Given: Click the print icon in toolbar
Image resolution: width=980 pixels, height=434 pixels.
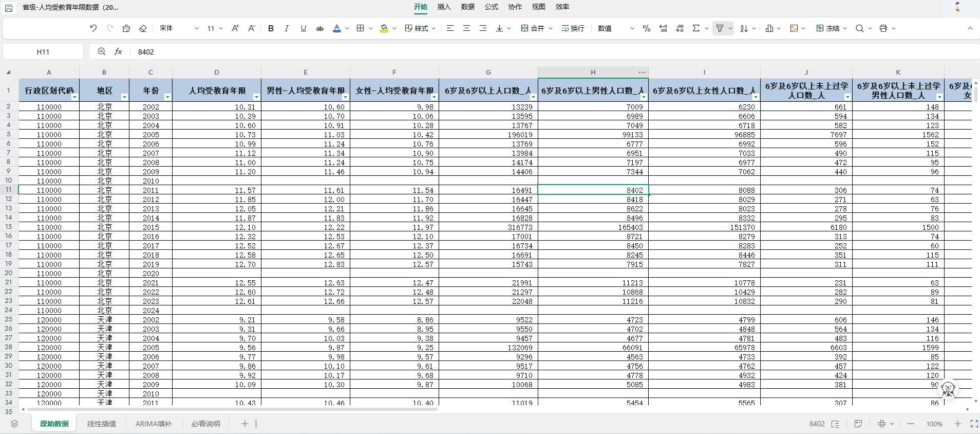Looking at the screenshot, I should (x=883, y=28).
